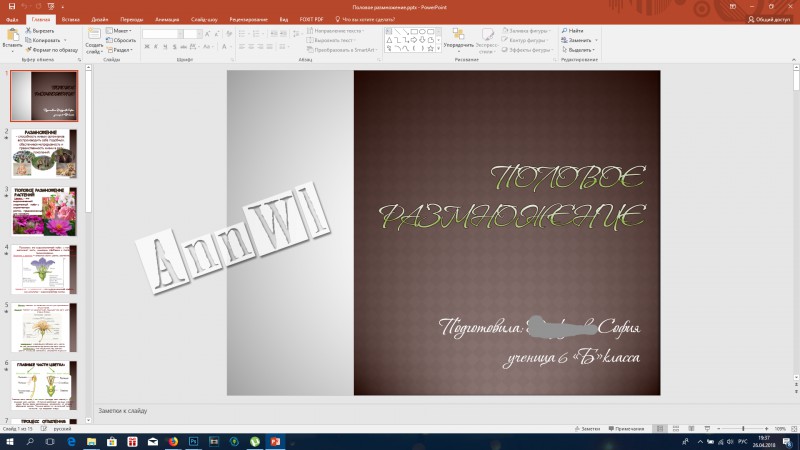This screenshot has height=450, width=800.
Task: Click zoom out minus button
Action: coord(718,429)
